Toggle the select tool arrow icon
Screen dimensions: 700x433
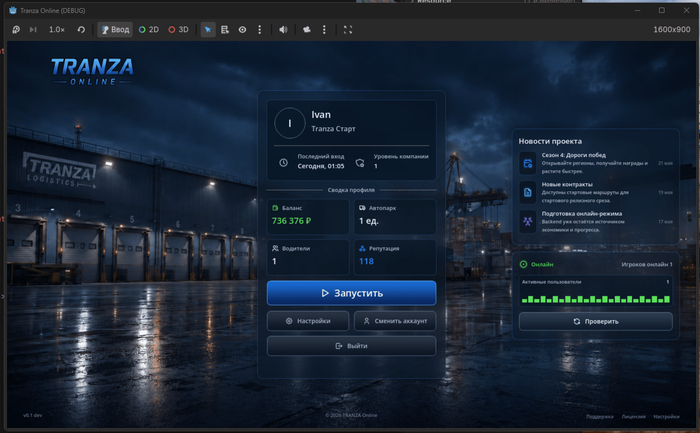pyautogui.click(x=208, y=29)
